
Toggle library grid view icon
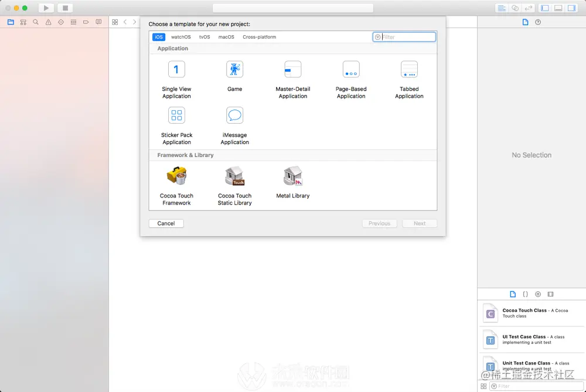(483, 386)
